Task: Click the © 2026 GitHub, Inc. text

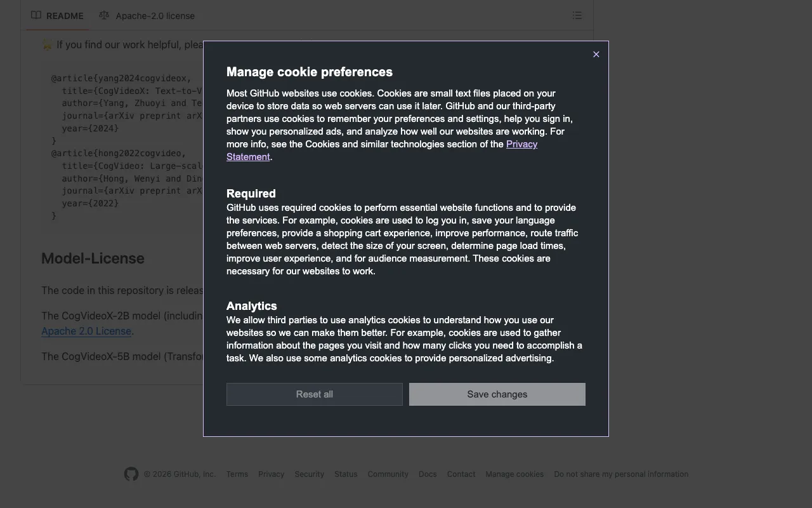Action: (x=180, y=474)
